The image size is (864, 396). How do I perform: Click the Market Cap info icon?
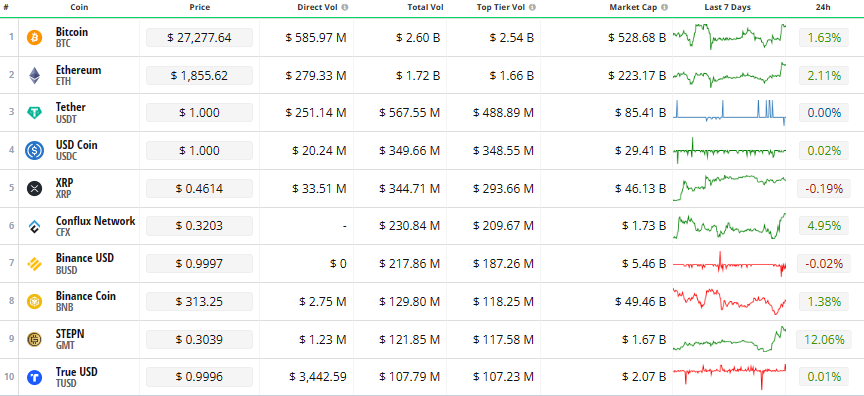coord(665,8)
